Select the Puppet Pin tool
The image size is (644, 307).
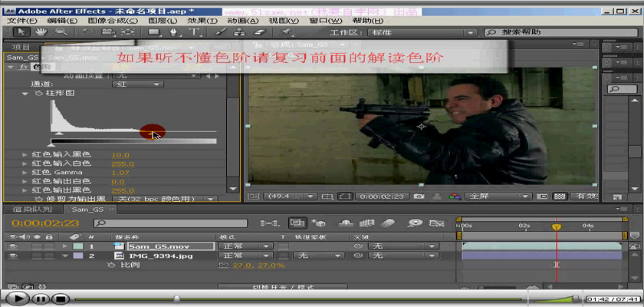pyautogui.click(x=286, y=31)
